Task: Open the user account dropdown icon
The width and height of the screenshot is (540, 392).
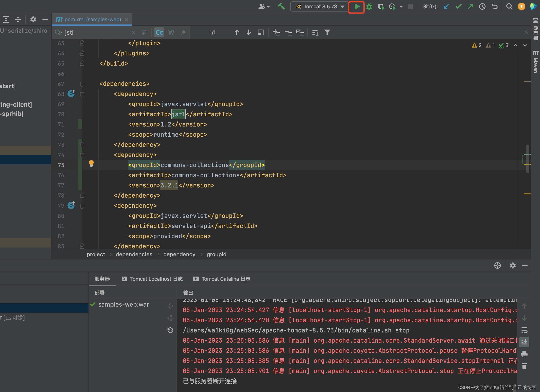Action: 264,6
